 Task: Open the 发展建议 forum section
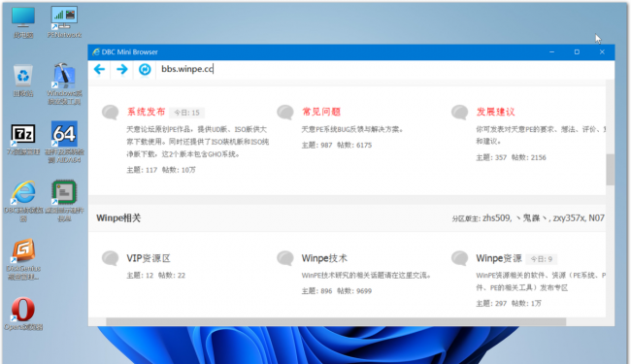click(x=495, y=112)
